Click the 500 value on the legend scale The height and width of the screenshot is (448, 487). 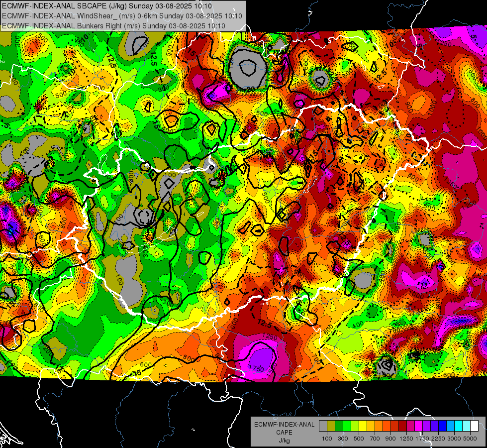point(359,439)
